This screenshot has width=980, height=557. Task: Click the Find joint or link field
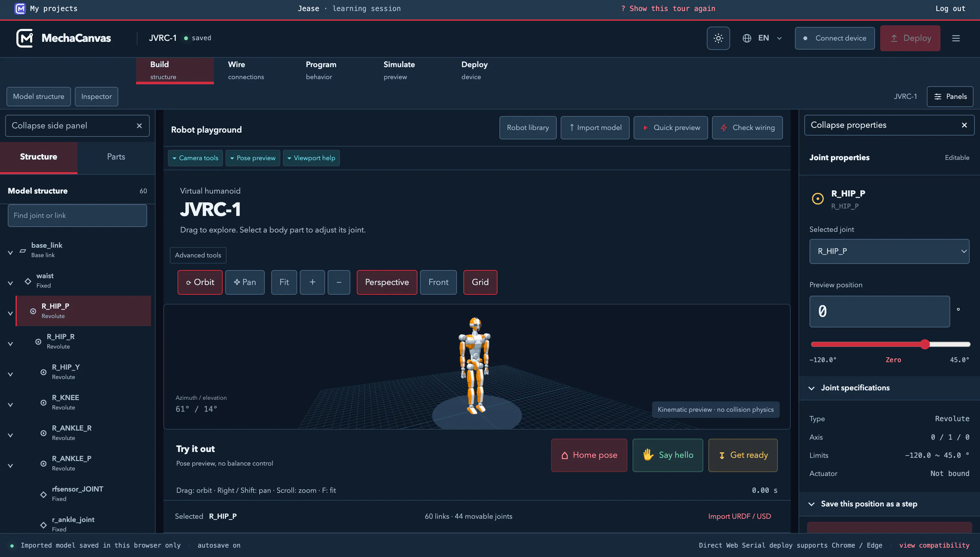click(x=77, y=215)
